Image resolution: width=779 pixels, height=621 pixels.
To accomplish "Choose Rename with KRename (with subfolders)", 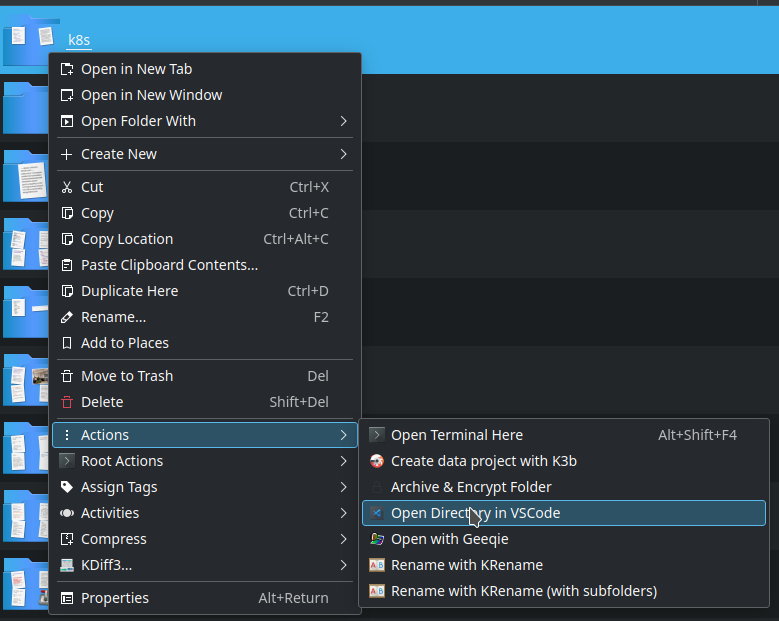I will tap(523, 591).
